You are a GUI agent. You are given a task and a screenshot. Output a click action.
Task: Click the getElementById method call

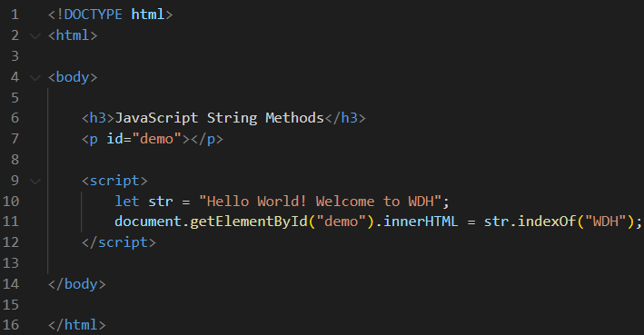pyautogui.click(x=249, y=222)
